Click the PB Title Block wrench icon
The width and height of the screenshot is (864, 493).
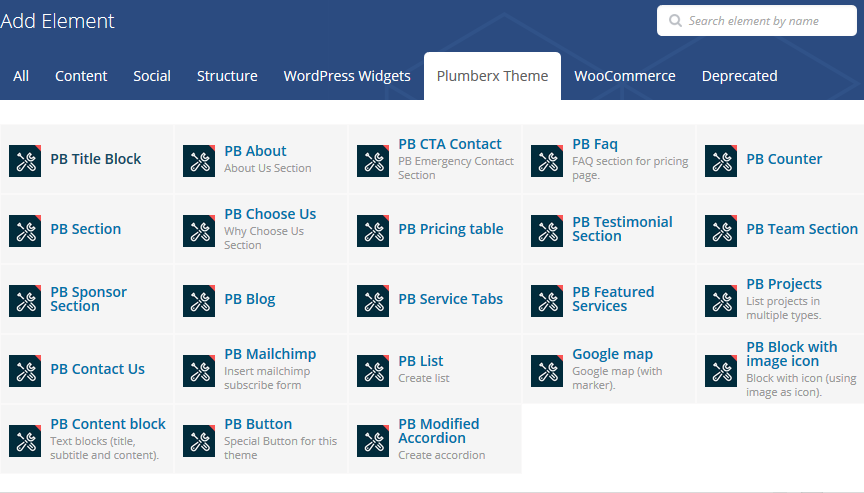[25, 160]
